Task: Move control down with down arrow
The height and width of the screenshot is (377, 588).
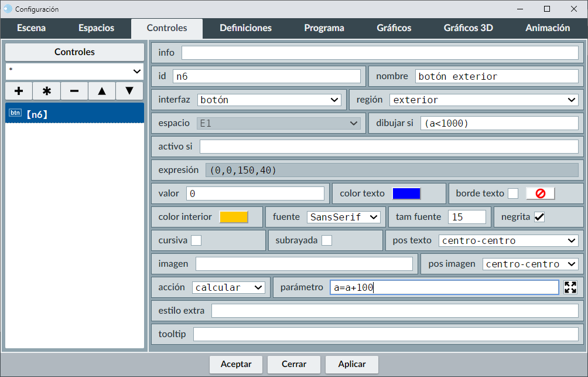Action: pyautogui.click(x=129, y=91)
